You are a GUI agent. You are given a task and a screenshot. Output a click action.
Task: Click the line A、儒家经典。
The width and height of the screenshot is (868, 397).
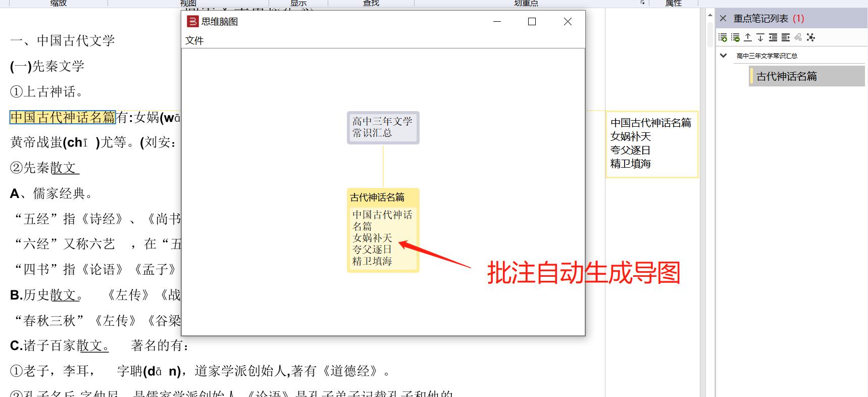click(51, 193)
